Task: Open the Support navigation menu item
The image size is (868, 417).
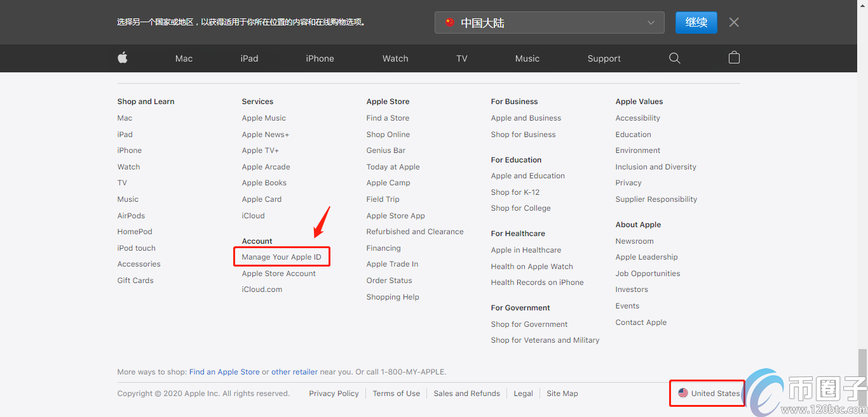Action: pos(604,58)
